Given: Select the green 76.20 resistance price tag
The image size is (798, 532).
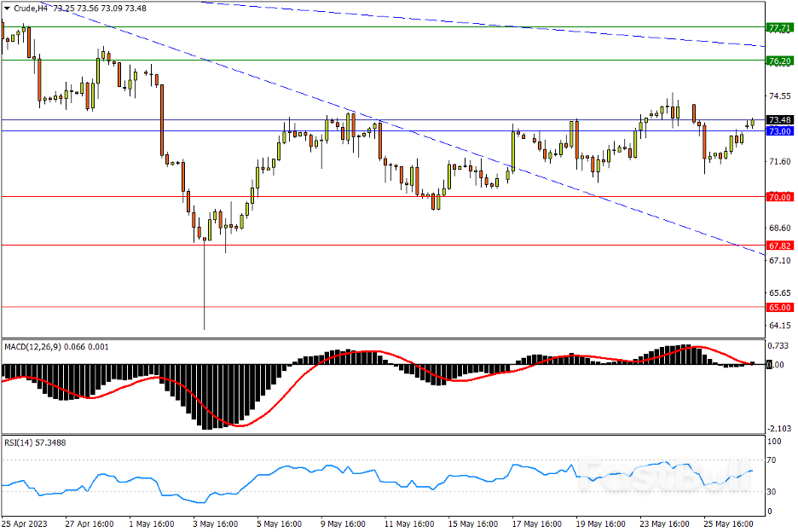Looking at the screenshot, I should [x=780, y=61].
